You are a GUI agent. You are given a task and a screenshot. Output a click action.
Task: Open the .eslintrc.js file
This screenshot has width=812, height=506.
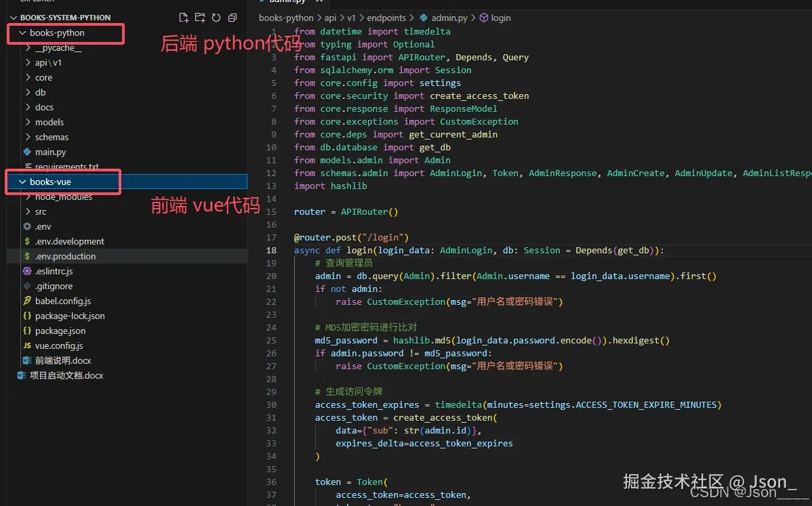[54, 271]
